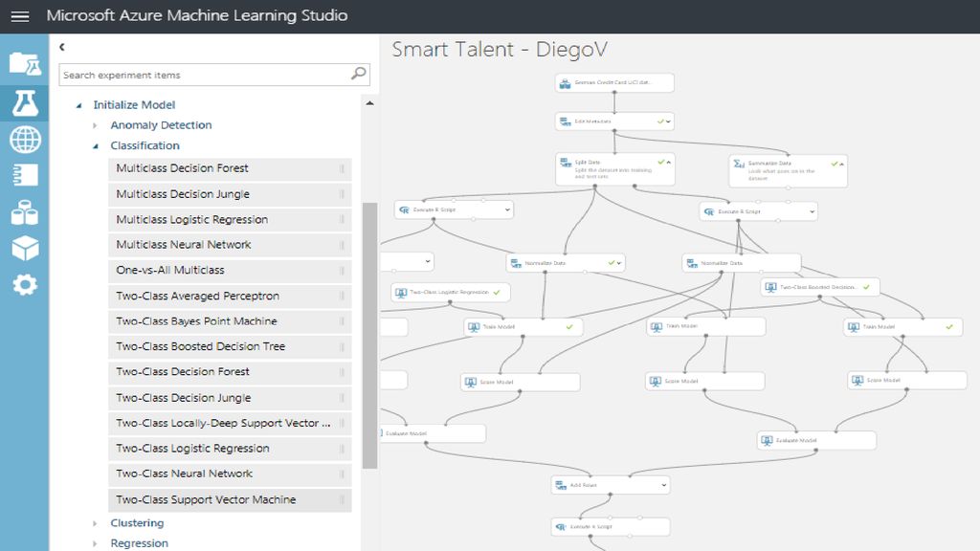Screen dimensions: 980x551
Task: Click the R icon on leftmost Execute R Script
Action: click(x=404, y=209)
